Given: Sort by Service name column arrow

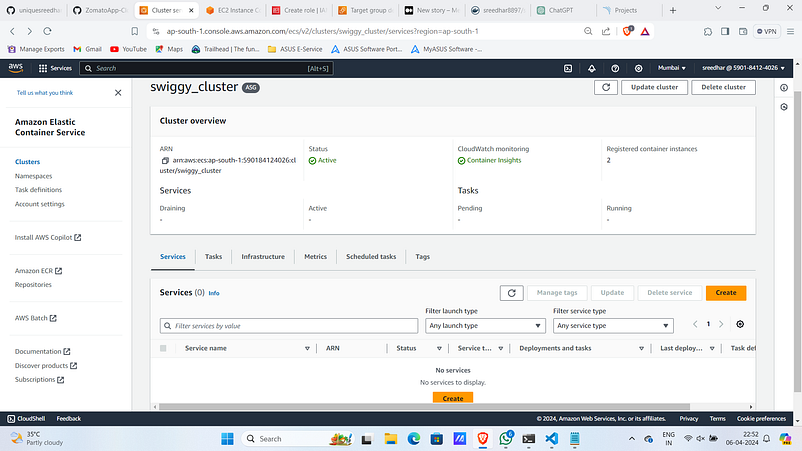Looking at the screenshot, I should pyautogui.click(x=307, y=348).
